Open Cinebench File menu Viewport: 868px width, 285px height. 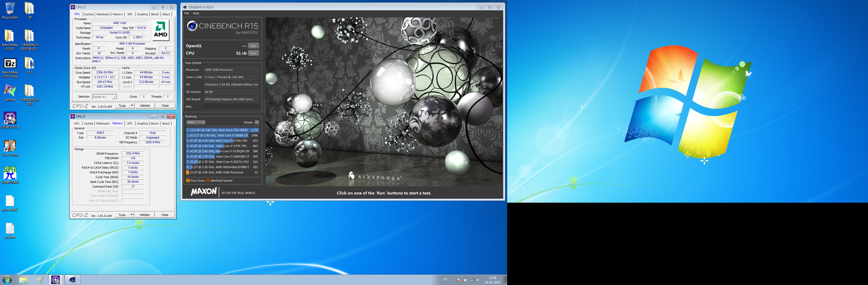187,13
